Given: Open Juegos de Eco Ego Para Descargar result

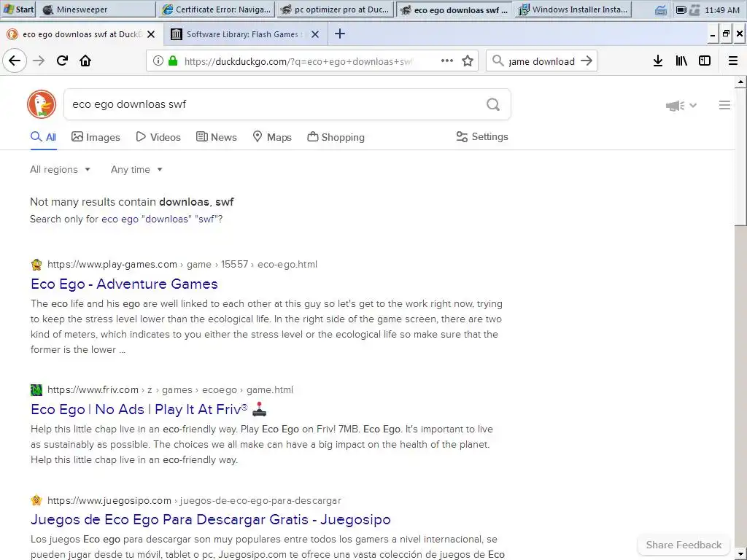Looking at the screenshot, I should (211, 519).
